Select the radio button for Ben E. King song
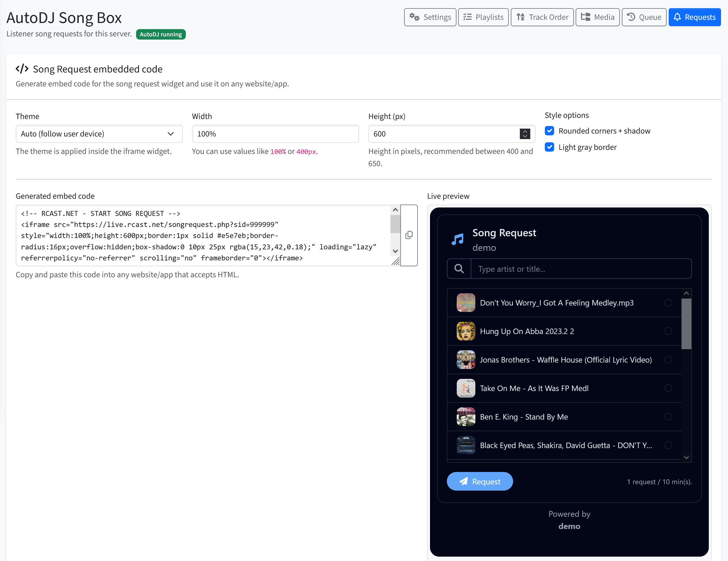The image size is (728, 561). click(669, 417)
